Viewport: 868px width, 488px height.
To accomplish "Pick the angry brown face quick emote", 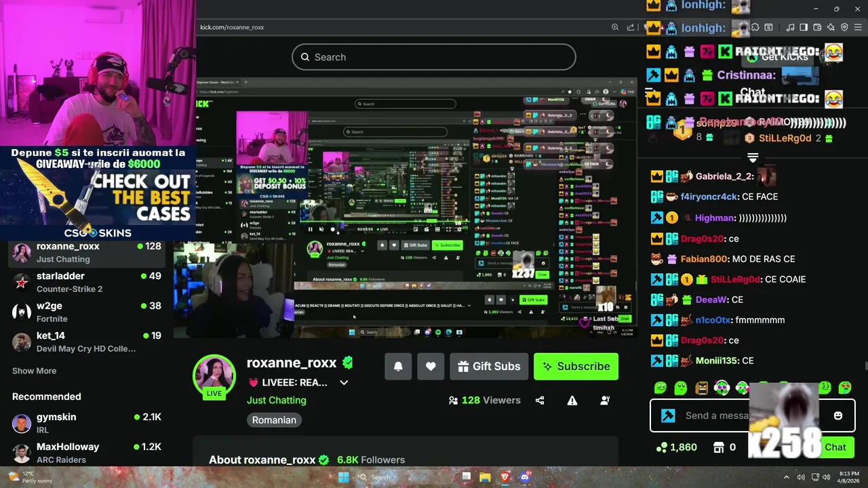I will [701, 388].
